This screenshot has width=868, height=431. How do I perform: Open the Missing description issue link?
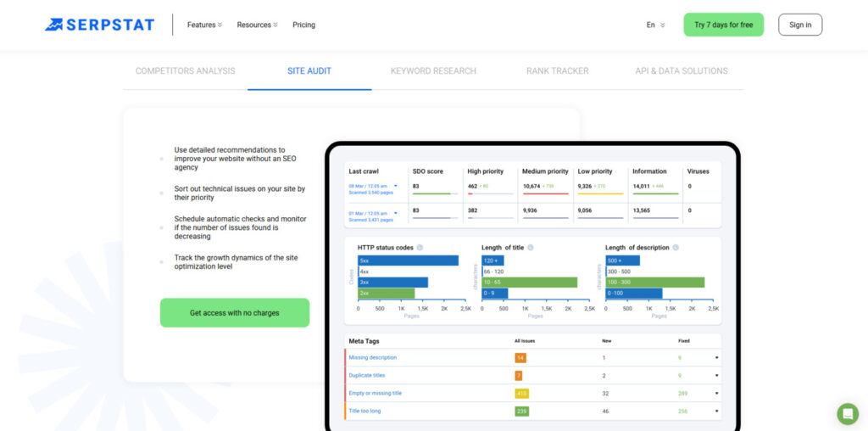point(373,358)
